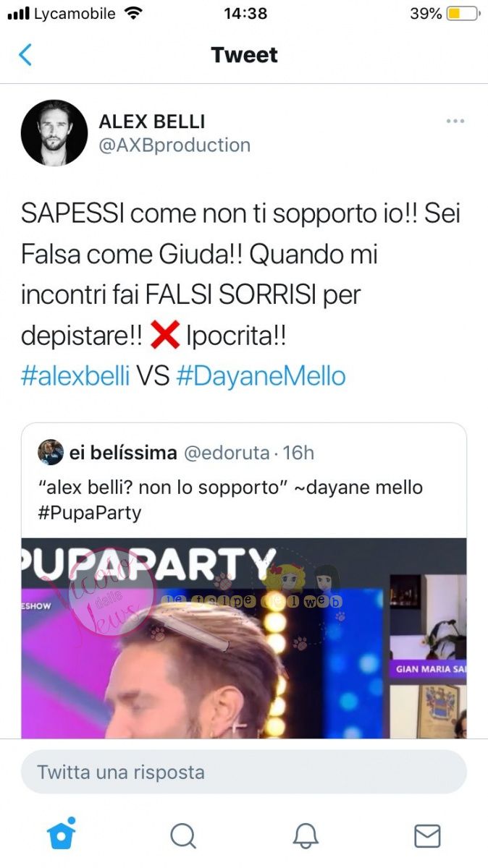Open the ALEX BELLI profile name
The image size is (488, 868).
pyautogui.click(x=151, y=122)
